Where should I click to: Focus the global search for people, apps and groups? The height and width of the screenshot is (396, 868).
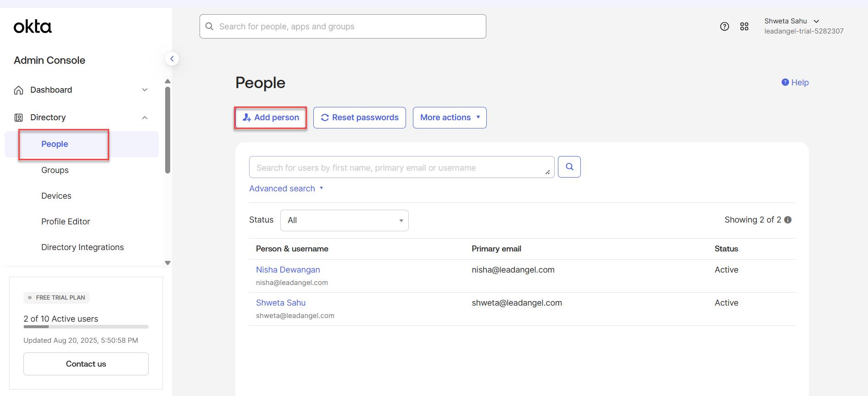(343, 27)
